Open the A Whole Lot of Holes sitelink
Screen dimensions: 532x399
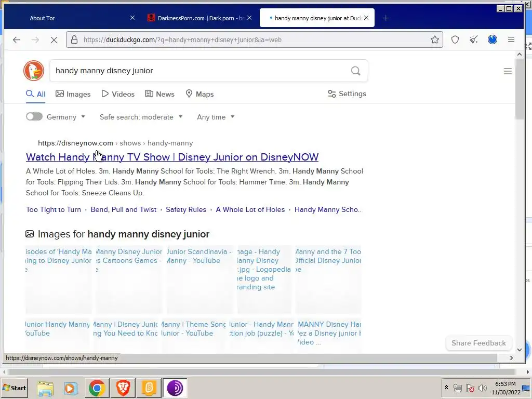click(250, 209)
